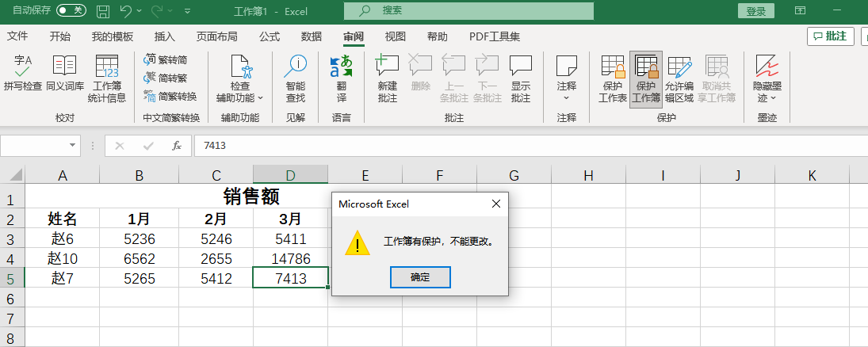
Task: Click 确定 in the Microsoft Excel dialog
Action: 420,277
